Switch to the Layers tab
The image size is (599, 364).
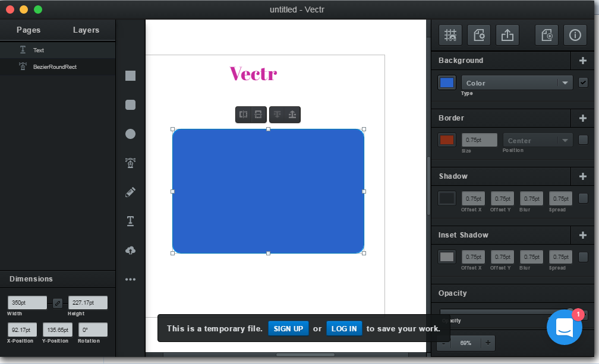point(86,30)
